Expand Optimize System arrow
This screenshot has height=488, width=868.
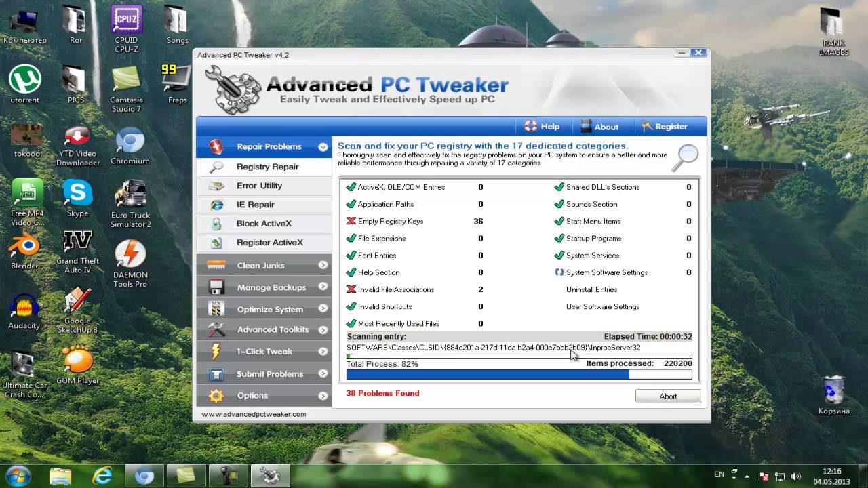pos(323,309)
